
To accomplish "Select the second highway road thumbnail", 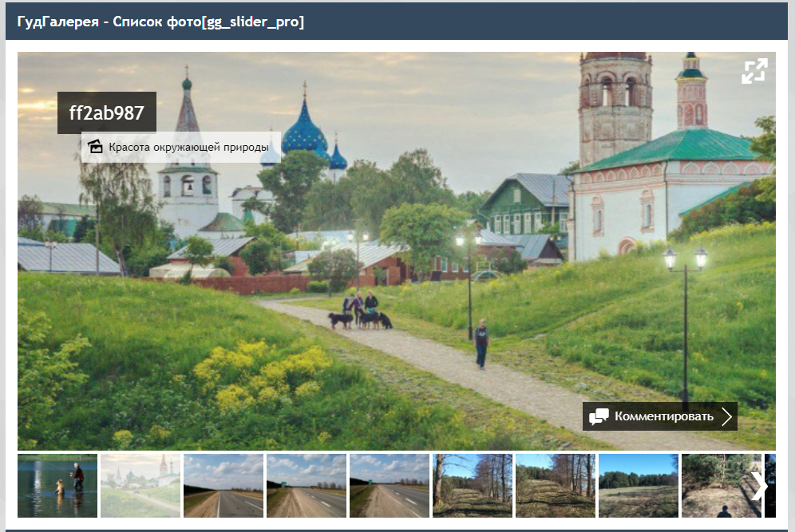I will pyautogui.click(x=307, y=486).
